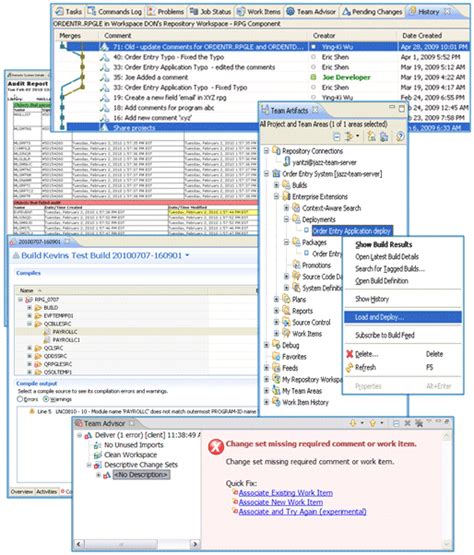Expand the QCLSRC folder in build compile tree
The width and height of the screenshot is (474, 555).
(x=30, y=348)
